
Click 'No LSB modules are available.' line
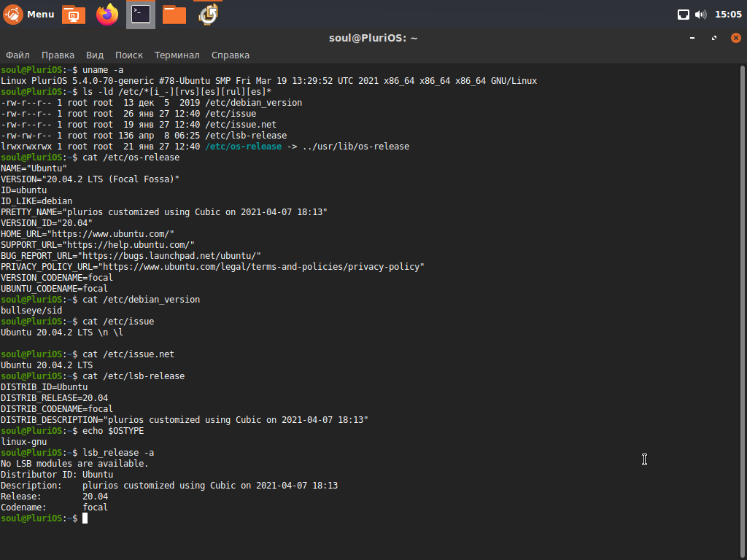coord(74,464)
